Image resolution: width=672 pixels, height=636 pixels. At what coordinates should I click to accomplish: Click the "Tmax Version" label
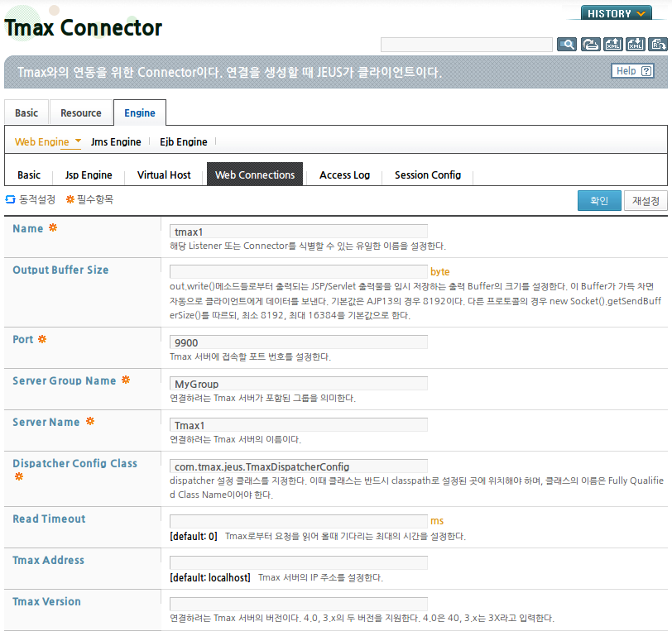(46, 601)
